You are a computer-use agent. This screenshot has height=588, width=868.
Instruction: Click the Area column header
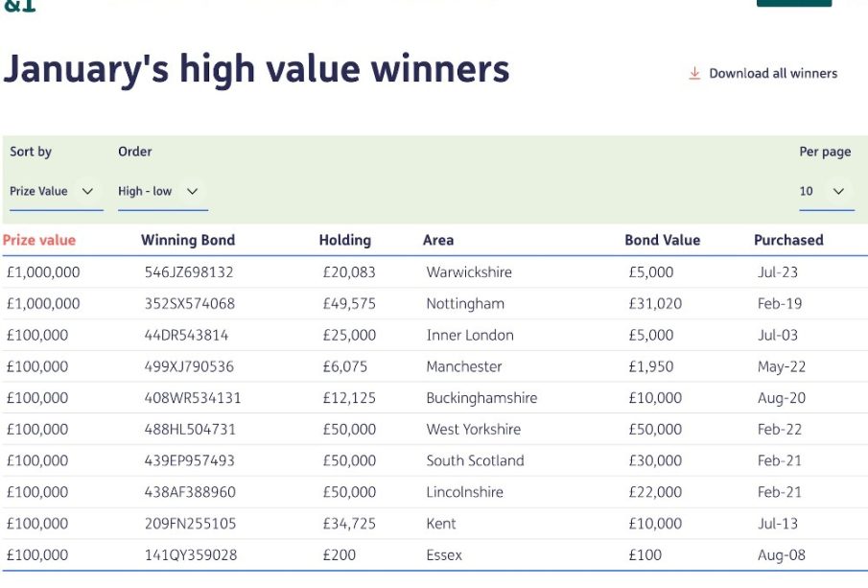(x=438, y=241)
